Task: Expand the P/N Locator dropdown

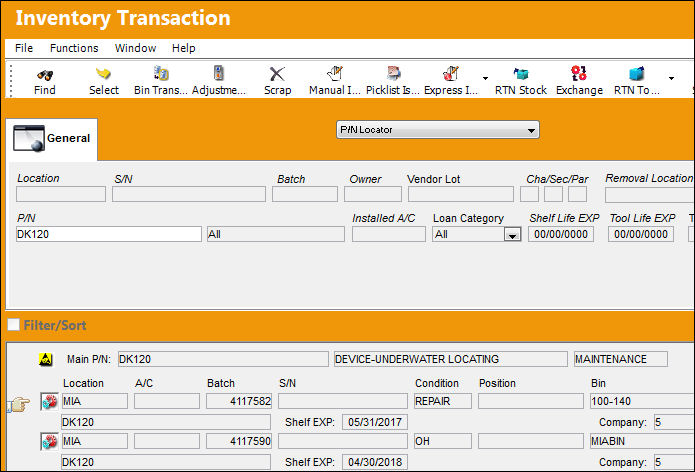Action: click(531, 130)
